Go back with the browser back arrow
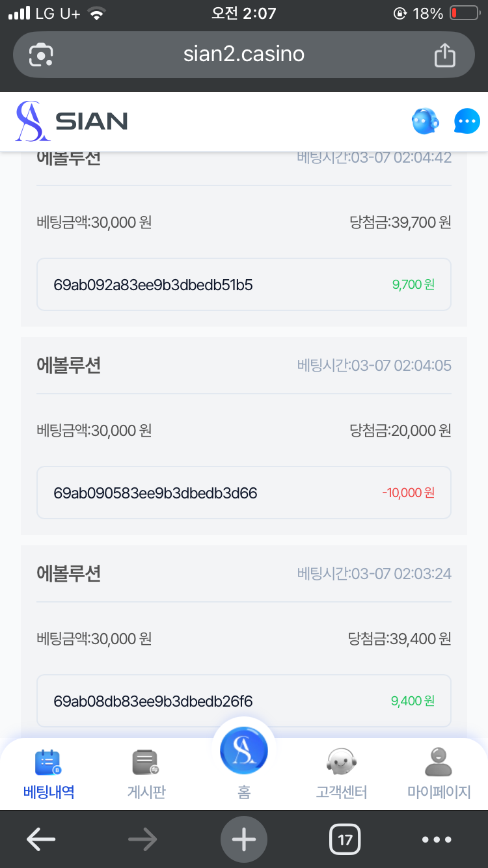 pos(40,839)
